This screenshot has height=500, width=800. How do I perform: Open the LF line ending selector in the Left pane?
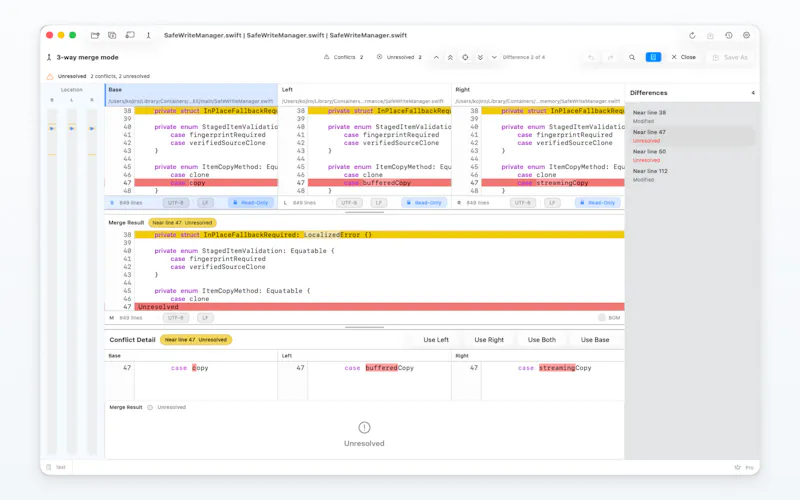tap(379, 203)
